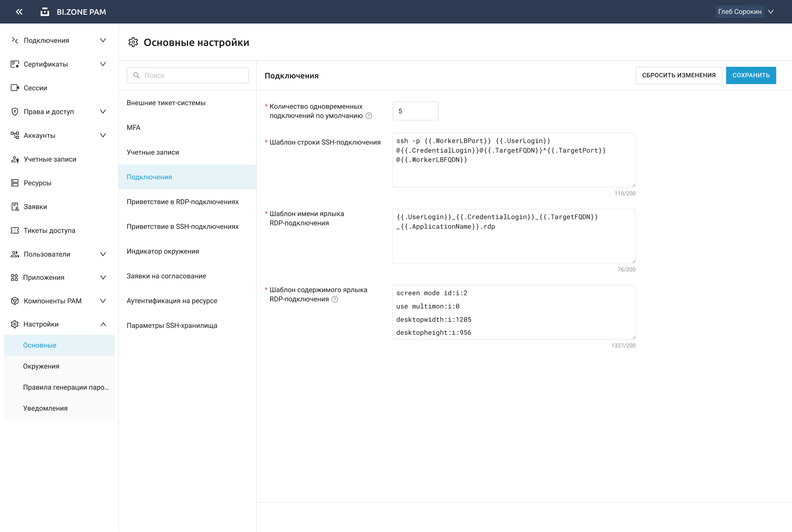Click the Resources server icon
The image size is (792, 532).
point(15,183)
